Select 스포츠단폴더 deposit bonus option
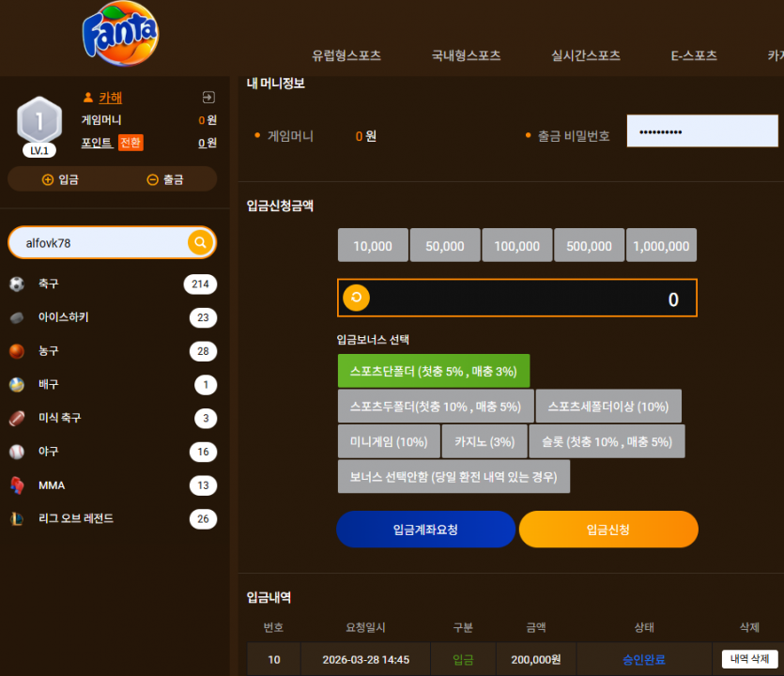 tap(434, 371)
